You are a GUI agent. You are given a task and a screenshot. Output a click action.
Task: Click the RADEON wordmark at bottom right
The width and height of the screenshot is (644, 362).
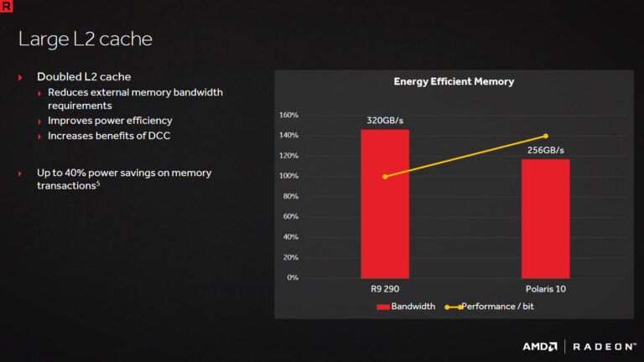[604, 346]
